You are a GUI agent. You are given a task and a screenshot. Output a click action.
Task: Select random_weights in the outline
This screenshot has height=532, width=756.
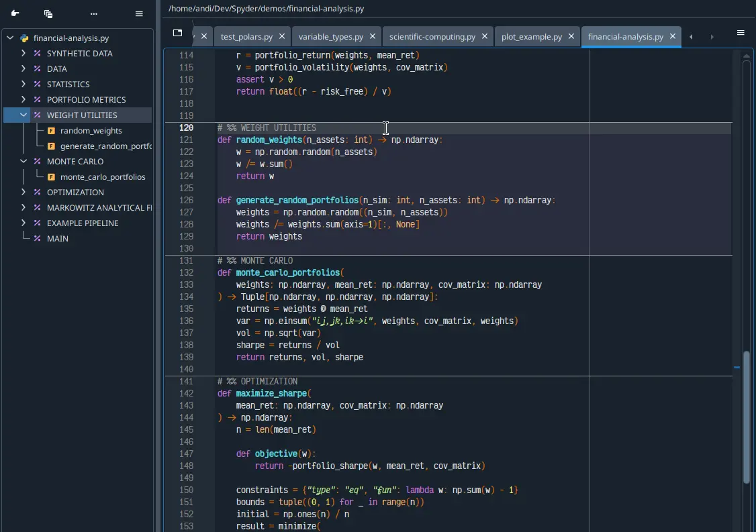coord(91,131)
